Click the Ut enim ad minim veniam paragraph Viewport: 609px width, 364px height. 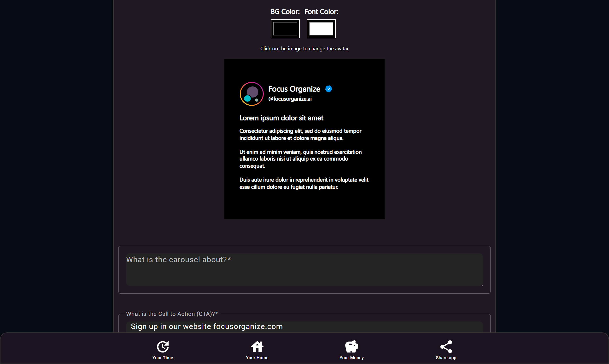(300, 159)
